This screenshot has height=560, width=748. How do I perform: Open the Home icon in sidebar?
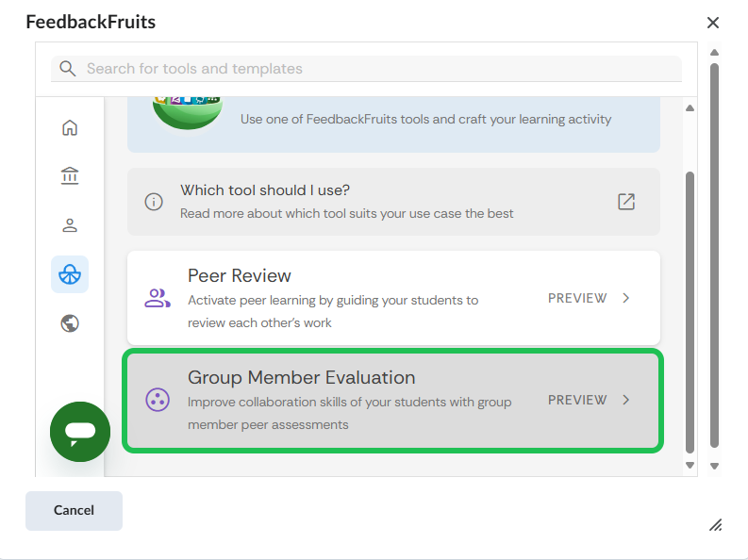tap(70, 127)
